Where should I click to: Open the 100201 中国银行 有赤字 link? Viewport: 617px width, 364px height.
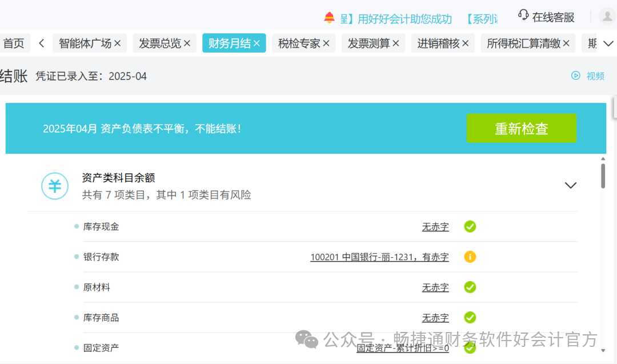coord(379,257)
